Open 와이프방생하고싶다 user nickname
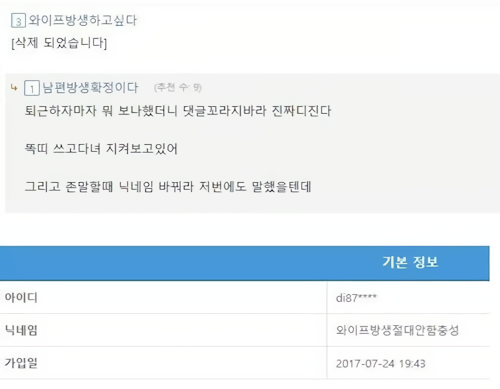The image size is (500, 389). [x=83, y=21]
